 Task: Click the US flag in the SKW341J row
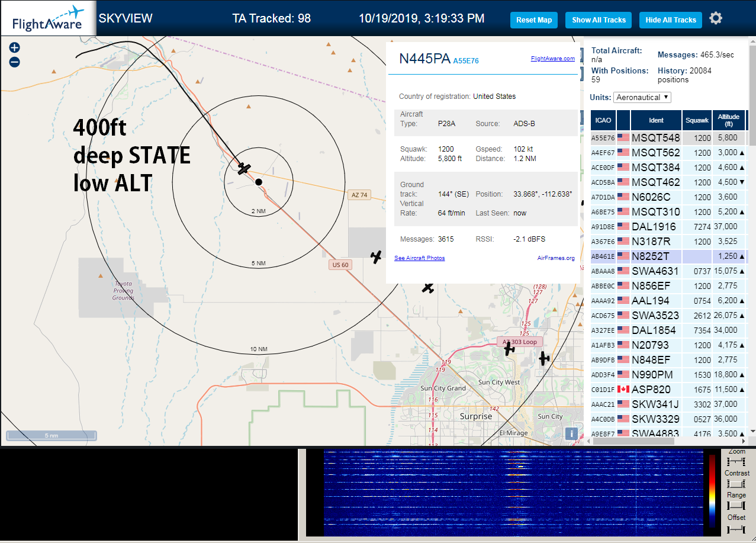tap(623, 404)
